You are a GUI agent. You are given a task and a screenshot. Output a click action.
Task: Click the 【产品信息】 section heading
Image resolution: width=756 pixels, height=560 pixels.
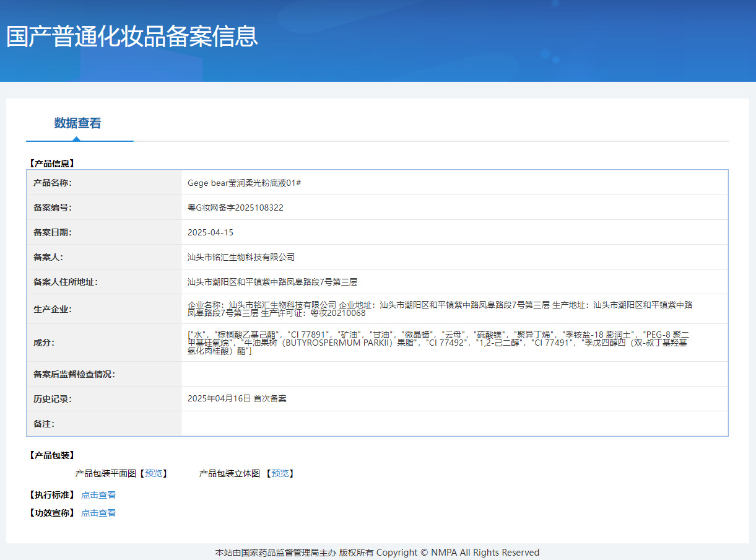click(52, 164)
